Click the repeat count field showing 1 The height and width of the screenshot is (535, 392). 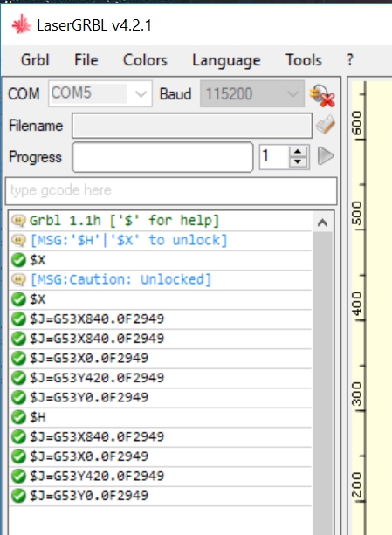tap(274, 156)
